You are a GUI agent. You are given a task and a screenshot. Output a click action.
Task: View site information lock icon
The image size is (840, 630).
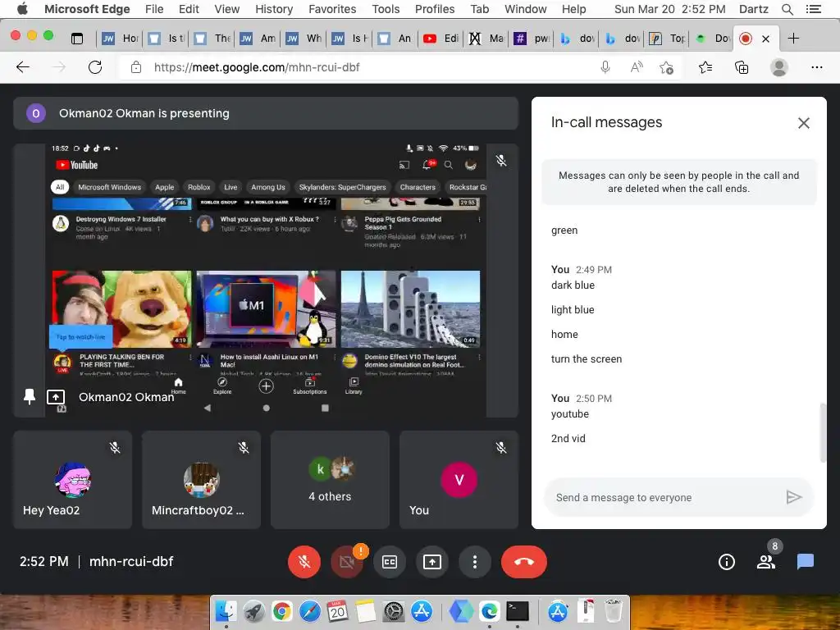(136, 67)
